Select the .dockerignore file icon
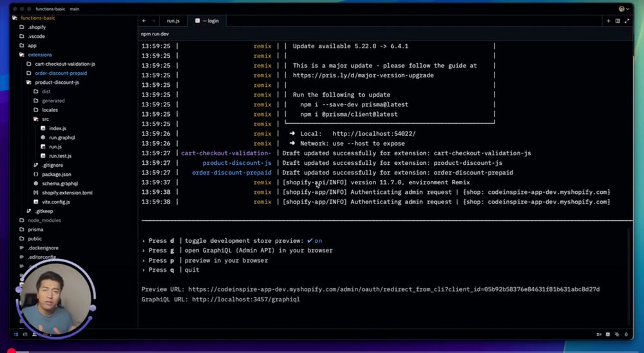The width and height of the screenshot is (644, 353). (x=22, y=248)
